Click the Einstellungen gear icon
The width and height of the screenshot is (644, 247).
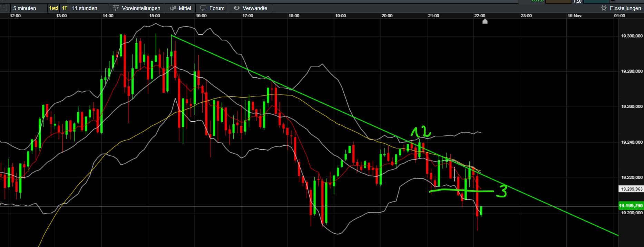604,8
